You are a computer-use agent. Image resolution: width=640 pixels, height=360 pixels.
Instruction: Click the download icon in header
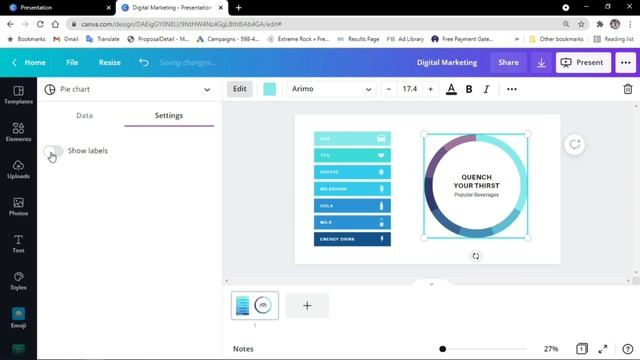tap(541, 62)
